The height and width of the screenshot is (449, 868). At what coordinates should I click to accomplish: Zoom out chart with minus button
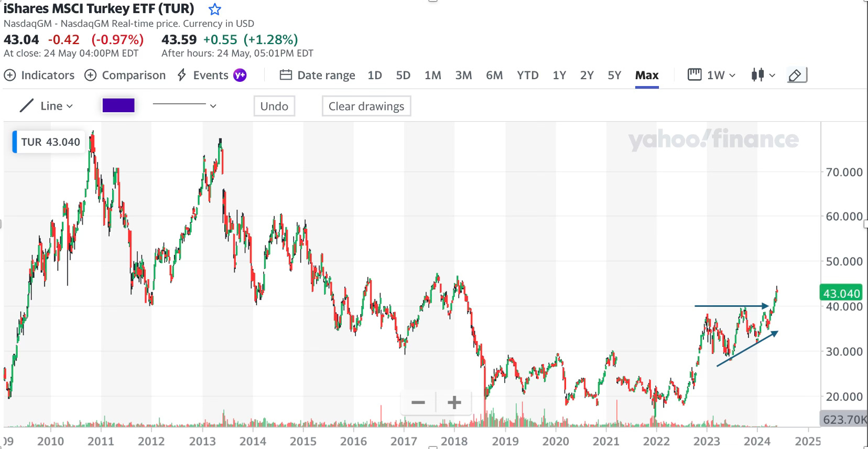[418, 403]
